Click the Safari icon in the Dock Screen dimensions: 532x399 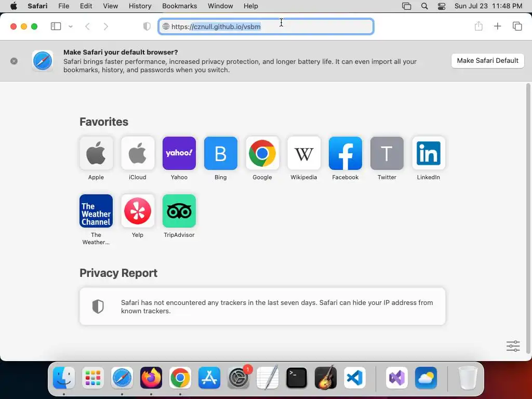click(122, 378)
